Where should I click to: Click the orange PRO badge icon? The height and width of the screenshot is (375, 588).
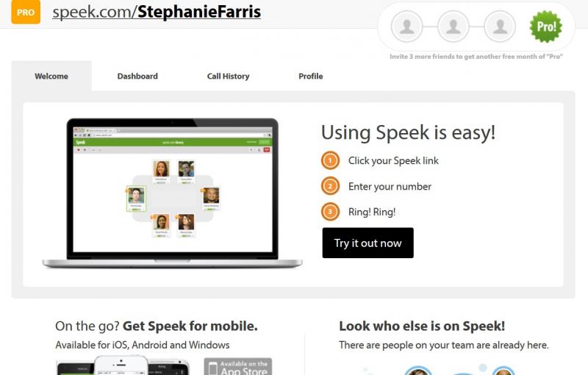(26, 12)
